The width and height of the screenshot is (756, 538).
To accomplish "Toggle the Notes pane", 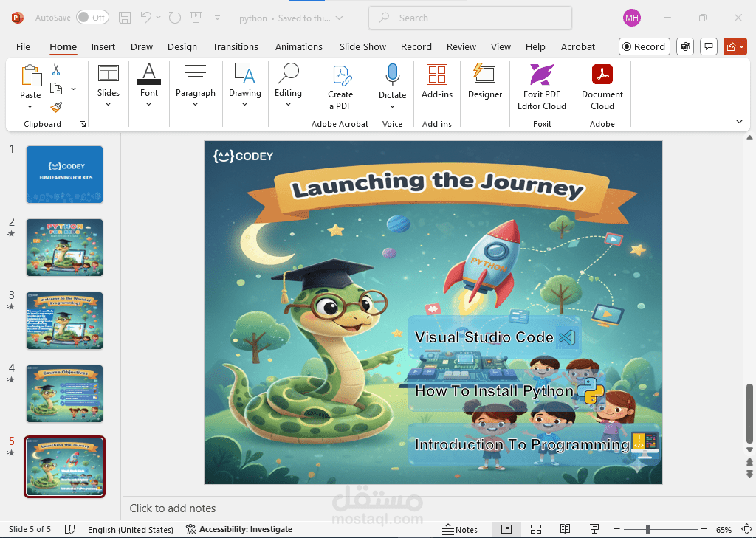I will 460,529.
